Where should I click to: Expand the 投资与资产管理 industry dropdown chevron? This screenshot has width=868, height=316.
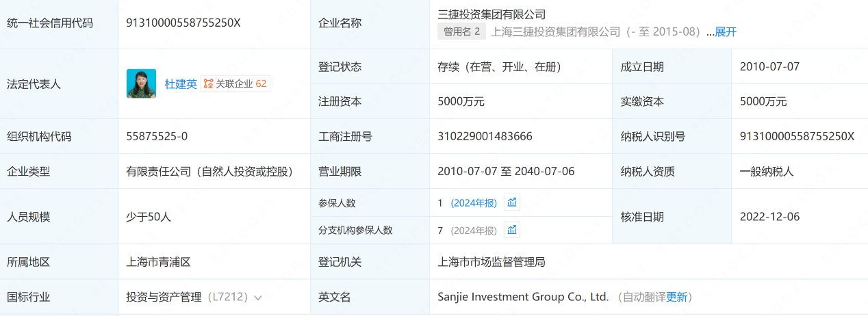coord(258,298)
